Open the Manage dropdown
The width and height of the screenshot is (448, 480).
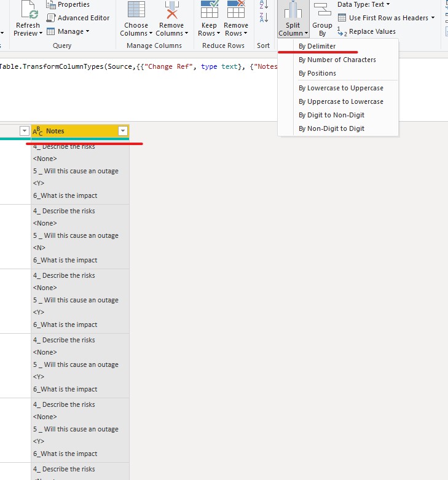68,31
